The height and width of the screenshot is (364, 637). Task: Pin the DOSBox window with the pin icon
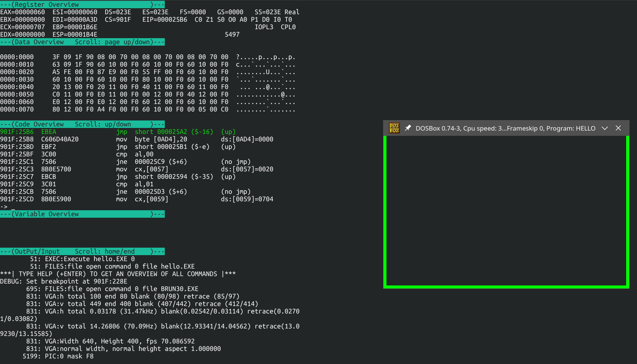(x=408, y=128)
